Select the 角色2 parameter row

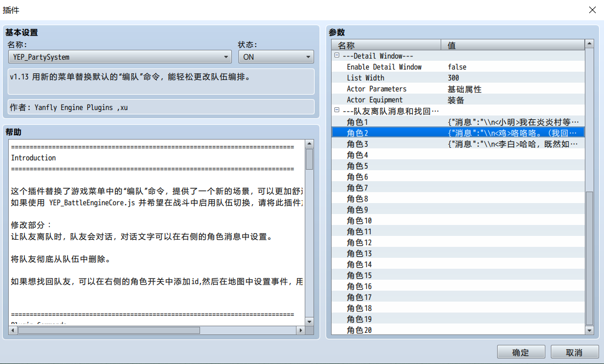point(458,133)
